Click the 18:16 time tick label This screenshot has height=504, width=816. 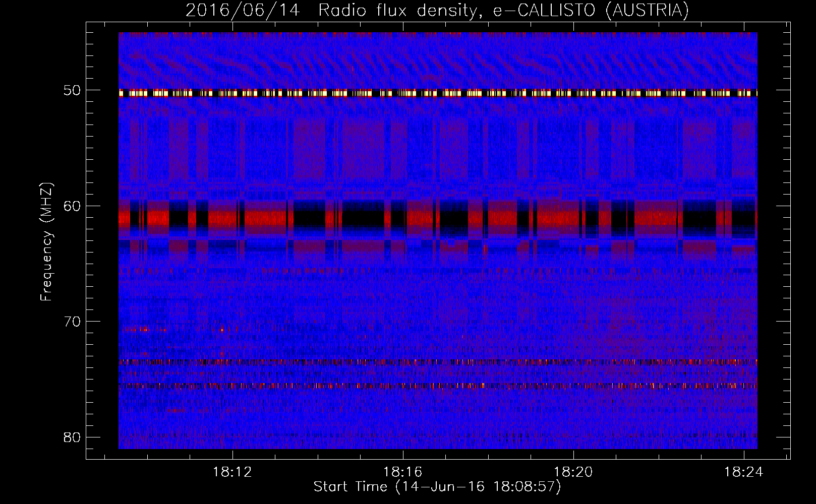point(402,472)
